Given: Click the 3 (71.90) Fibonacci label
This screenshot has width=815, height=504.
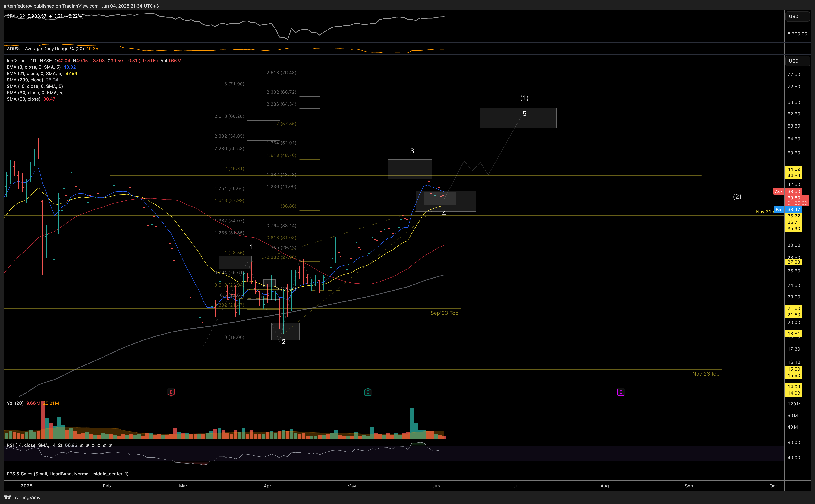Looking at the screenshot, I should 234,84.
